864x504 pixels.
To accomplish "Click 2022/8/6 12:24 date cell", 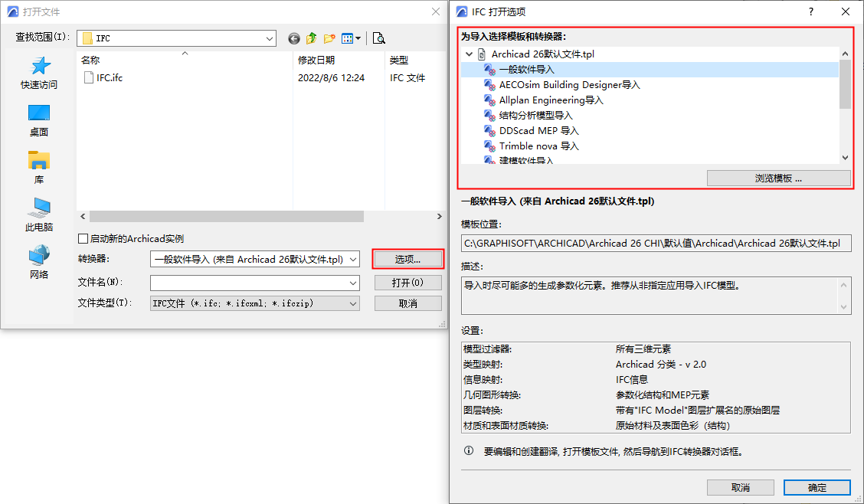I will (331, 77).
